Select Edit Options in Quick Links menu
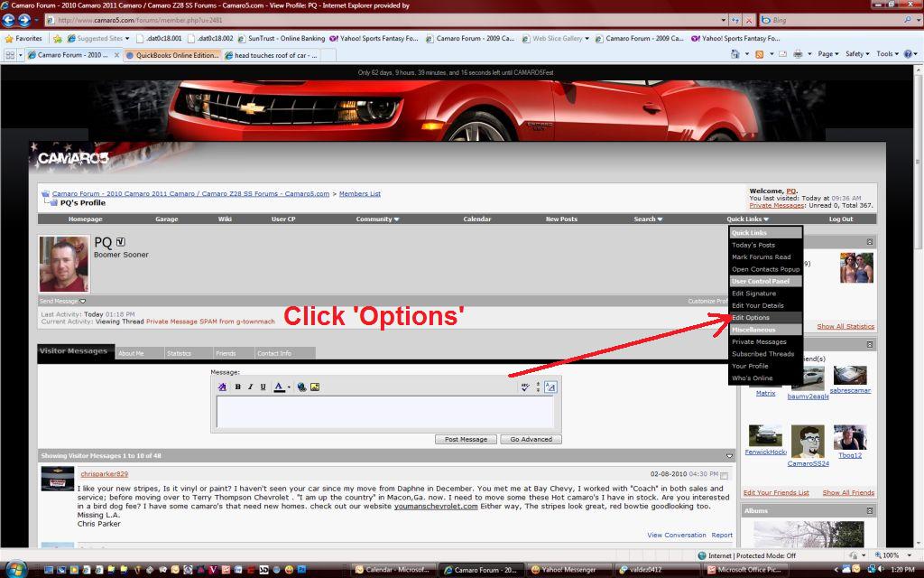Viewport: 924px width, 578px height. click(x=751, y=317)
